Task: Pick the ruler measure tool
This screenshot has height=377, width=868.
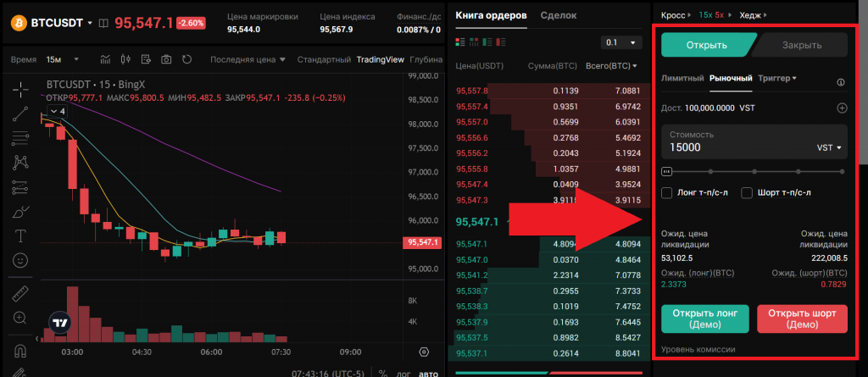Action: (x=21, y=294)
